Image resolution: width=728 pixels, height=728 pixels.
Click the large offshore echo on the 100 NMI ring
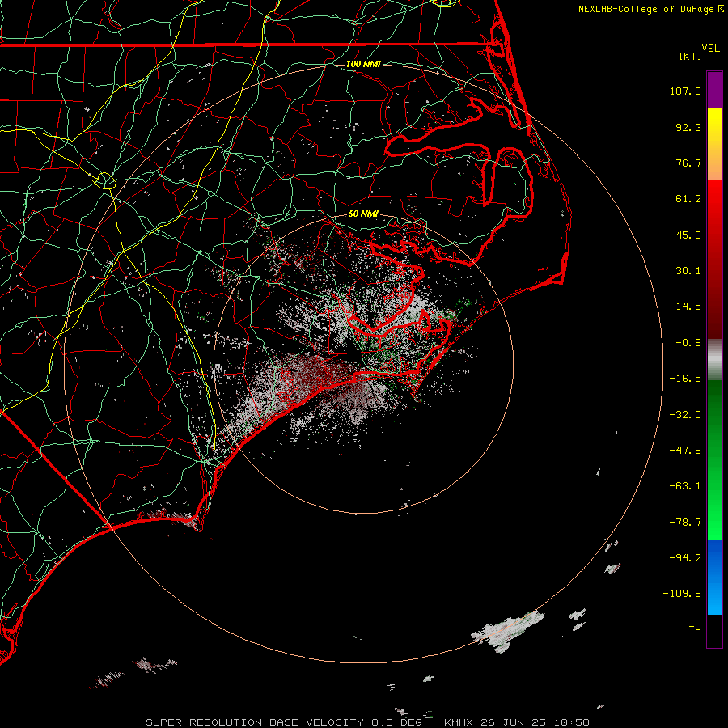pos(507,632)
